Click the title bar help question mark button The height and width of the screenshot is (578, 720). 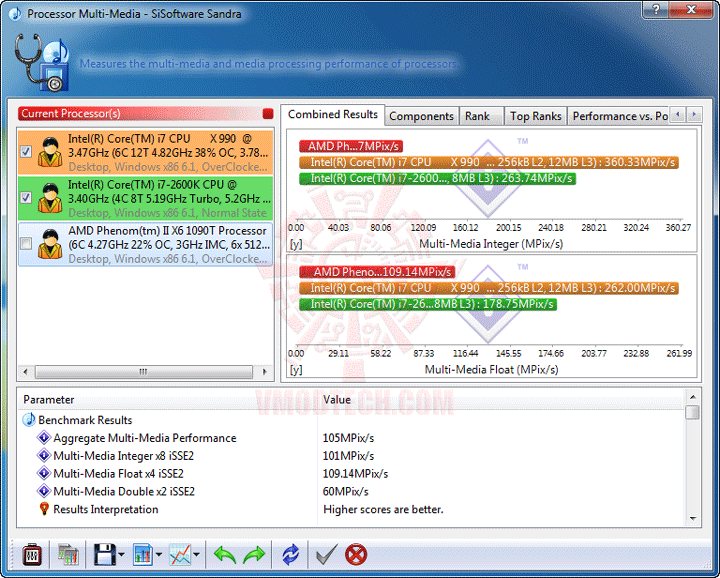pos(656,9)
